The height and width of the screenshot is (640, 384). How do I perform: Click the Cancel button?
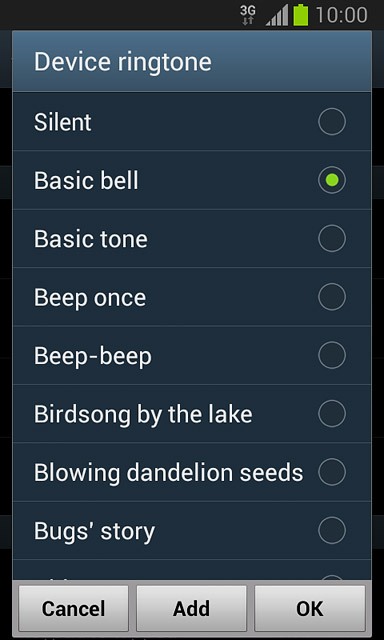tap(73, 609)
